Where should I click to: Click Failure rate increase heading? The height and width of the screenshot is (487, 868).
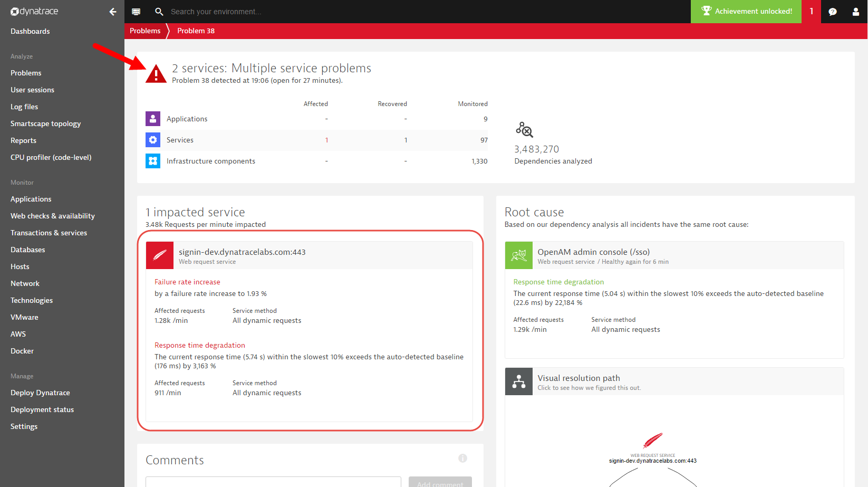pyautogui.click(x=187, y=282)
